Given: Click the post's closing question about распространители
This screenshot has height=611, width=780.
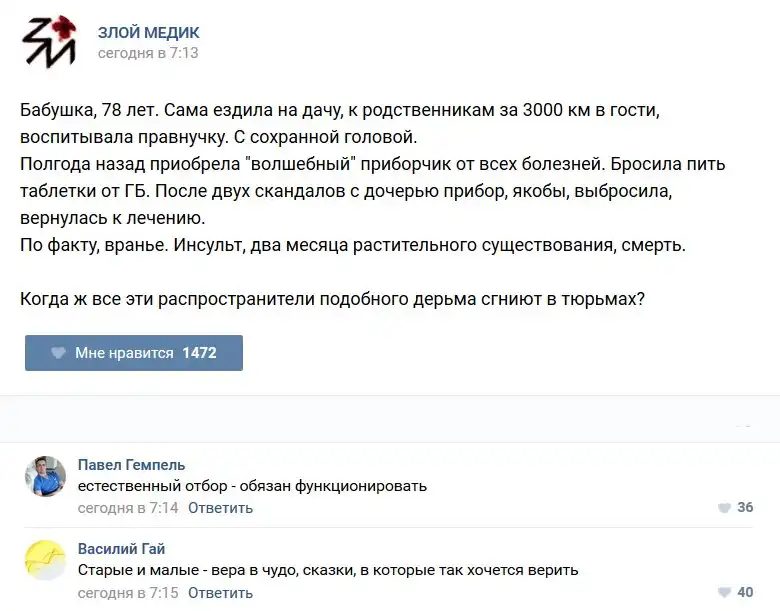Looking at the screenshot, I should tap(332, 299).
